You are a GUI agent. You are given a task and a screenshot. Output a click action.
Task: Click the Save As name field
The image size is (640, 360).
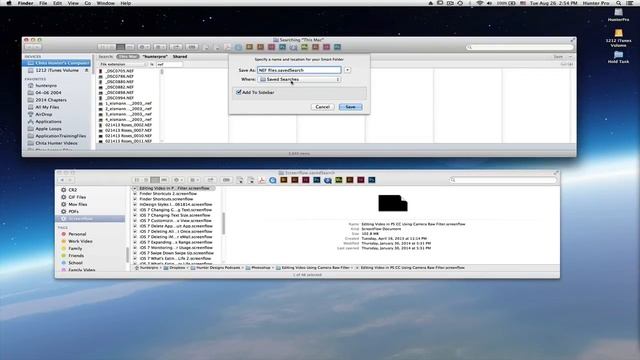pos(299,70)
